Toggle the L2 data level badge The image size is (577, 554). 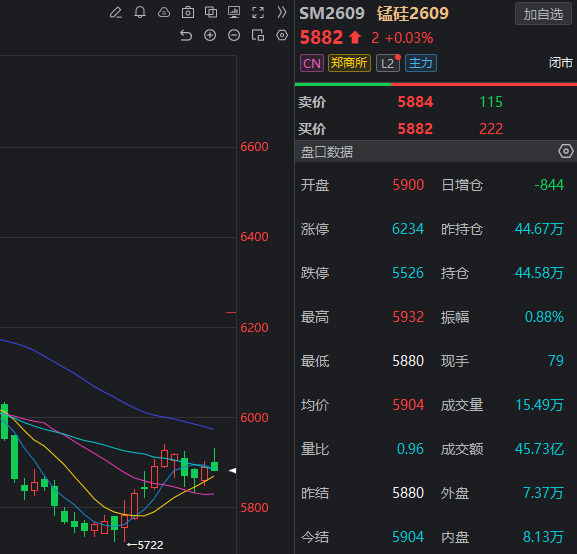pyautogui.click(x=388, y=63)
